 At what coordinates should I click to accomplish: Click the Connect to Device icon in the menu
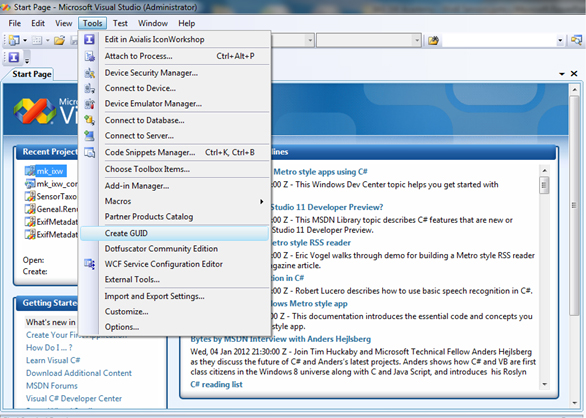click(x=90, y=88)
